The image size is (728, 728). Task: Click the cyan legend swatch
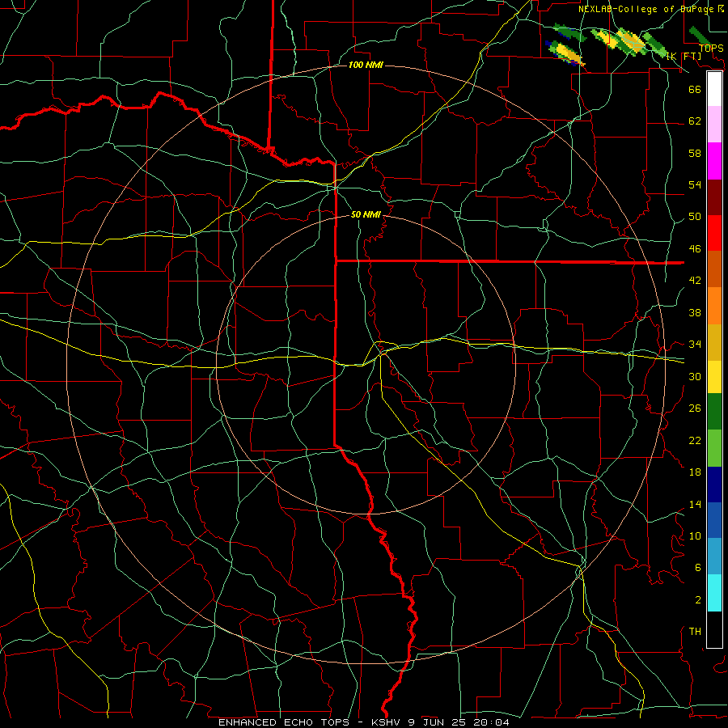[714, 593]
